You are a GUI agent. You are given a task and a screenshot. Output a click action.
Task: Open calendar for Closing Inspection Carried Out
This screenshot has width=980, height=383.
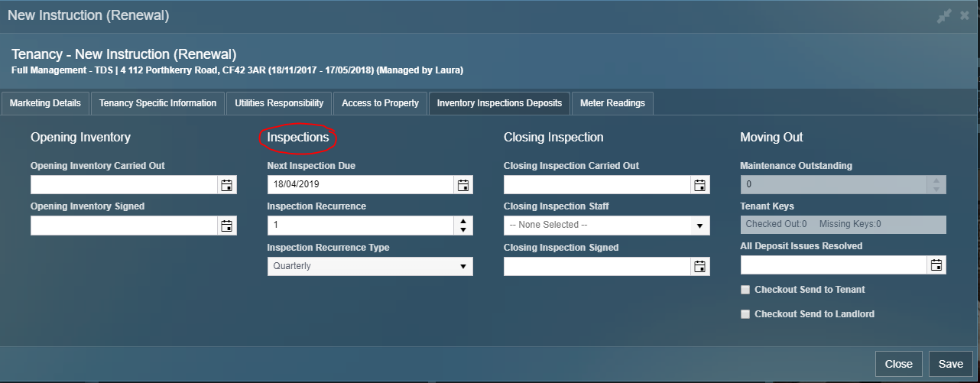[x=699, y=185]
